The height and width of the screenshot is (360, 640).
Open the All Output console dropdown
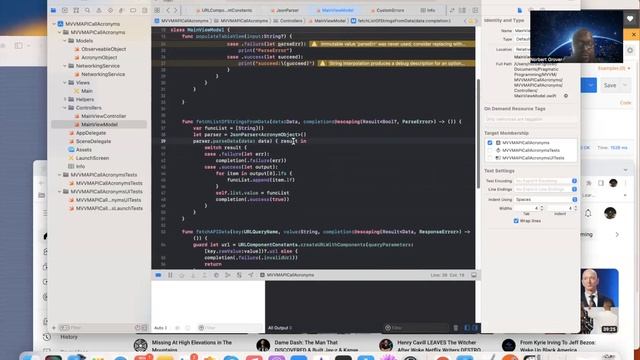[280, 328]
